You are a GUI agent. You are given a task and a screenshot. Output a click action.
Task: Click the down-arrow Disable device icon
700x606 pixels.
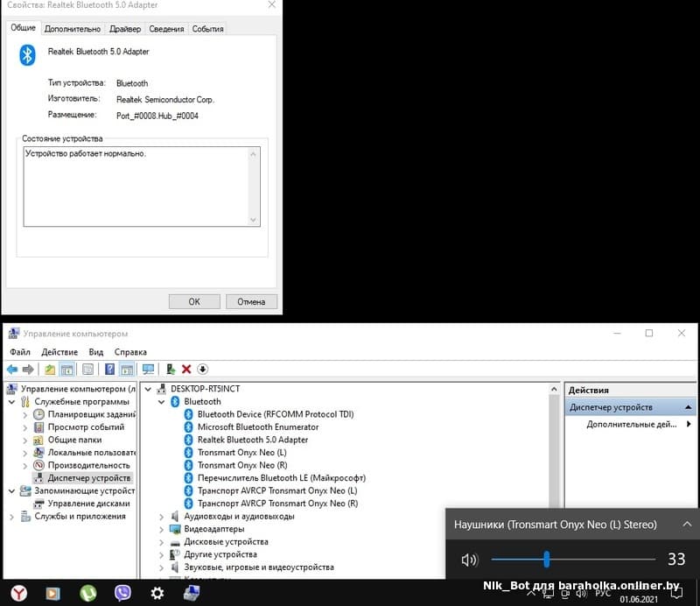(202, 370)
